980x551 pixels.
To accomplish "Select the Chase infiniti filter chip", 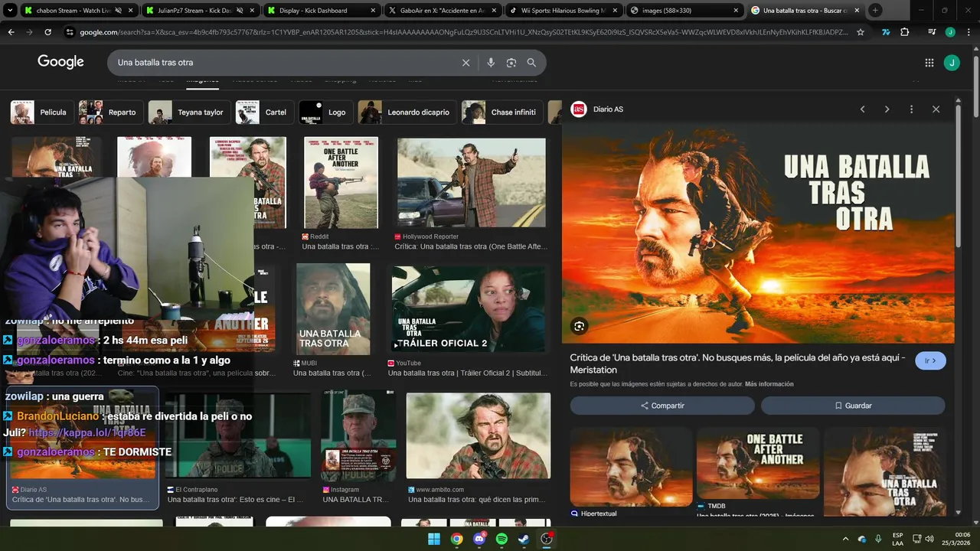I will click(x=502, y=112).
